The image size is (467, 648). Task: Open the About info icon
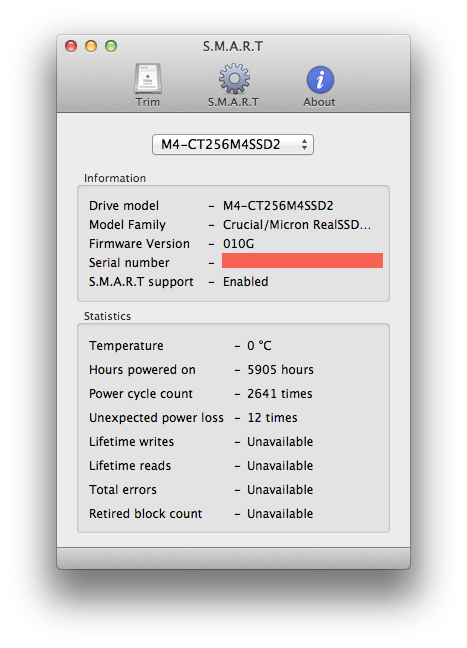[x=320, y=79]
